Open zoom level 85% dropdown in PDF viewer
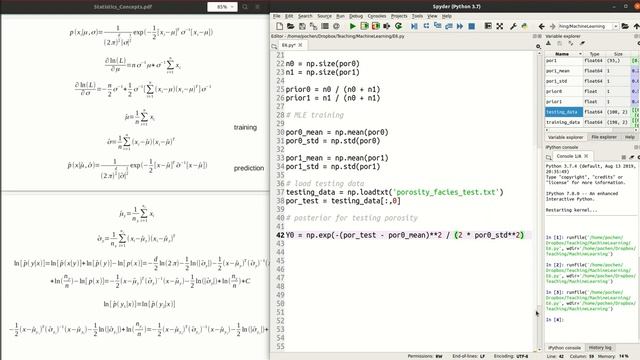The width and height of the screenshot is (640, 360). [222, 7]
